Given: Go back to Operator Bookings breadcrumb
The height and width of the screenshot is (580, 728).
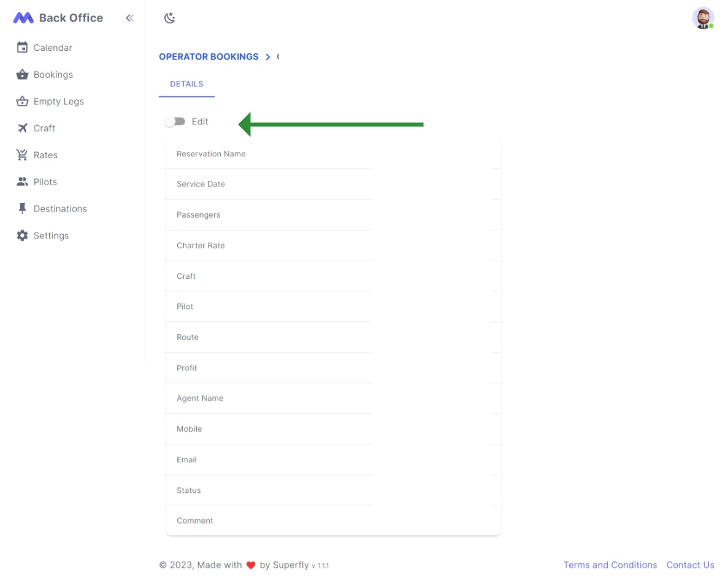Looking at the screenshot, I should (209, 57).
